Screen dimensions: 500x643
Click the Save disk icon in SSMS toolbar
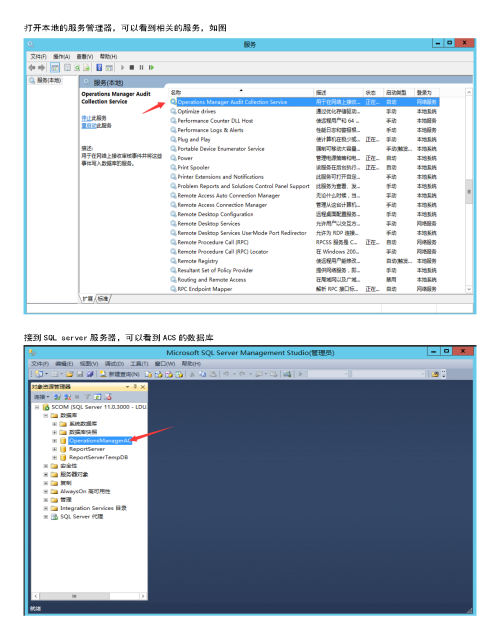(x=80, y=374)
